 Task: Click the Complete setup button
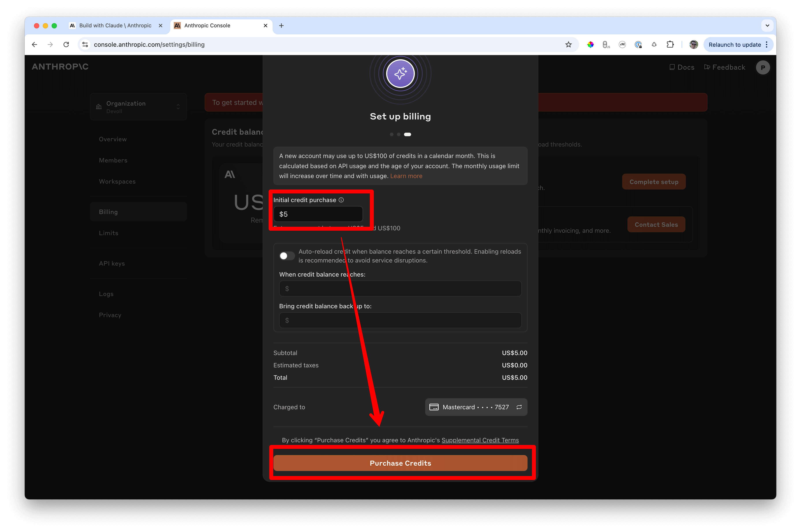click(x=654, y=182)
